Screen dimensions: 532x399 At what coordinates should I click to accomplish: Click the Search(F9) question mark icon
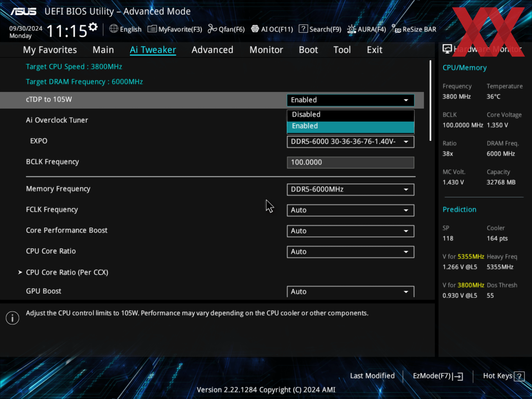tap(303, 29)
